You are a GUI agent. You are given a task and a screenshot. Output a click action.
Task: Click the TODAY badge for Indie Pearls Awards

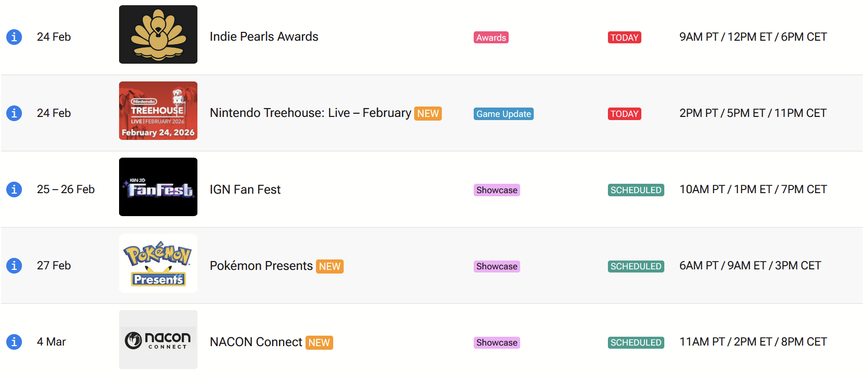click(625, 38)
